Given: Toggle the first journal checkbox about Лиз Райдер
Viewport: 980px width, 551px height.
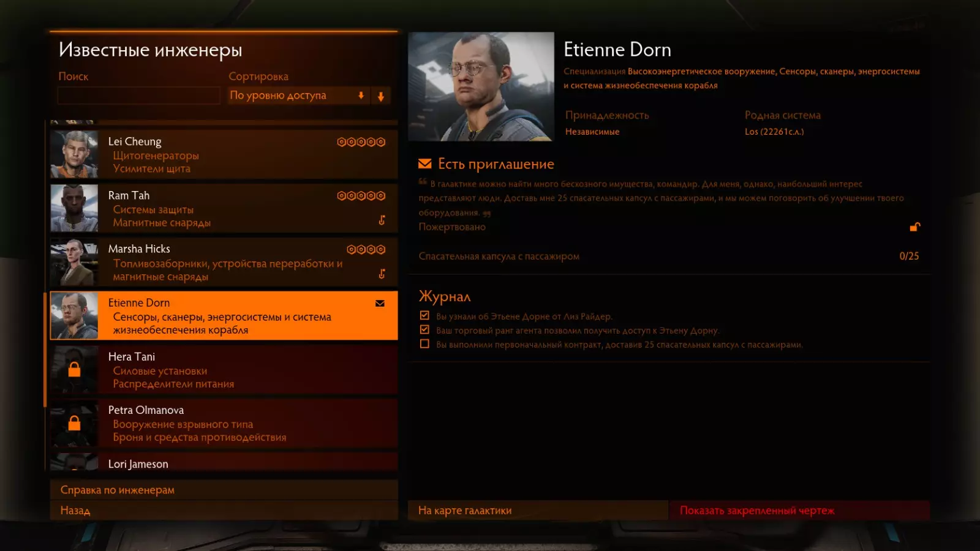Looking at the screenshot, I should [x=424, y=316].
